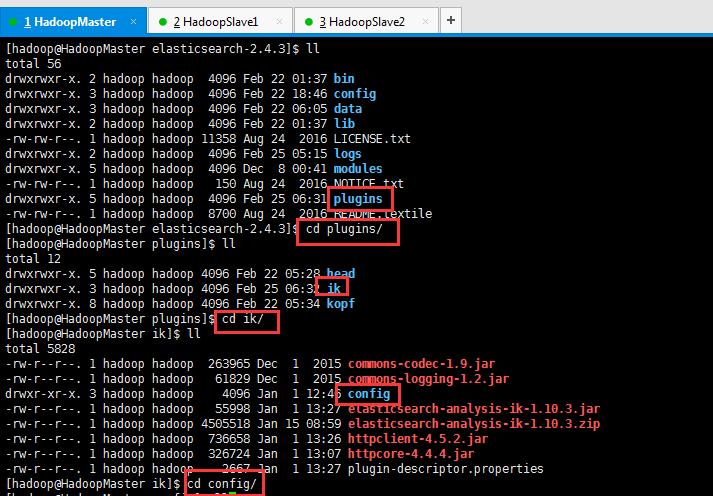Close the HadoopSlave2 tab
The width and height of the screenshot is (713, 496).
click(425, 21)
